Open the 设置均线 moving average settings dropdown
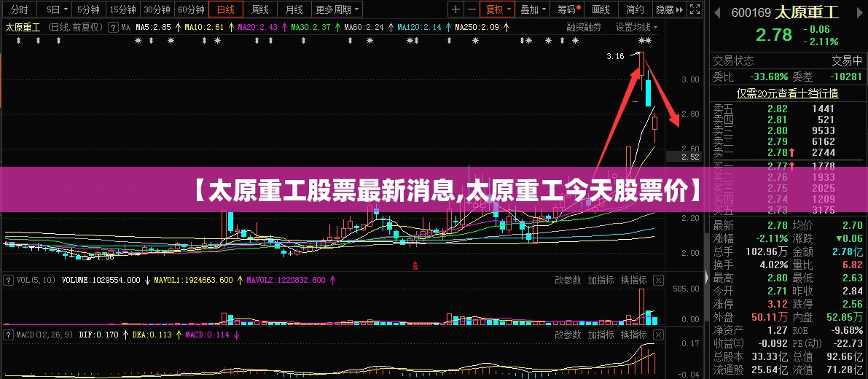Screen dimensions: 868x379 [x=637, y=26]
